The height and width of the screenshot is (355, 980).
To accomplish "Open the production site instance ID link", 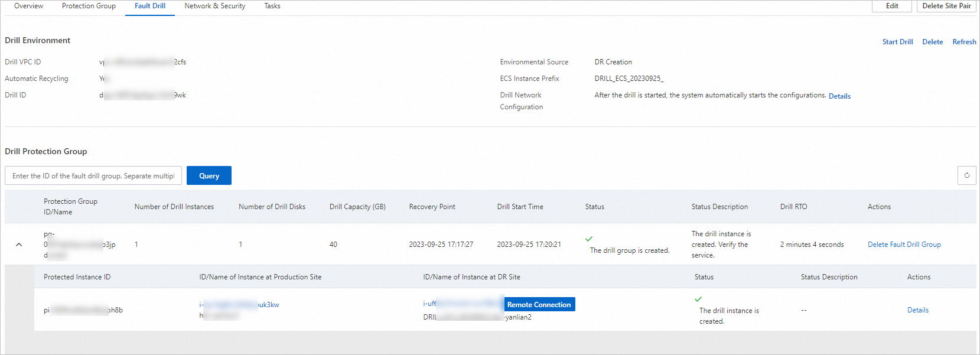I will point(239,305).
